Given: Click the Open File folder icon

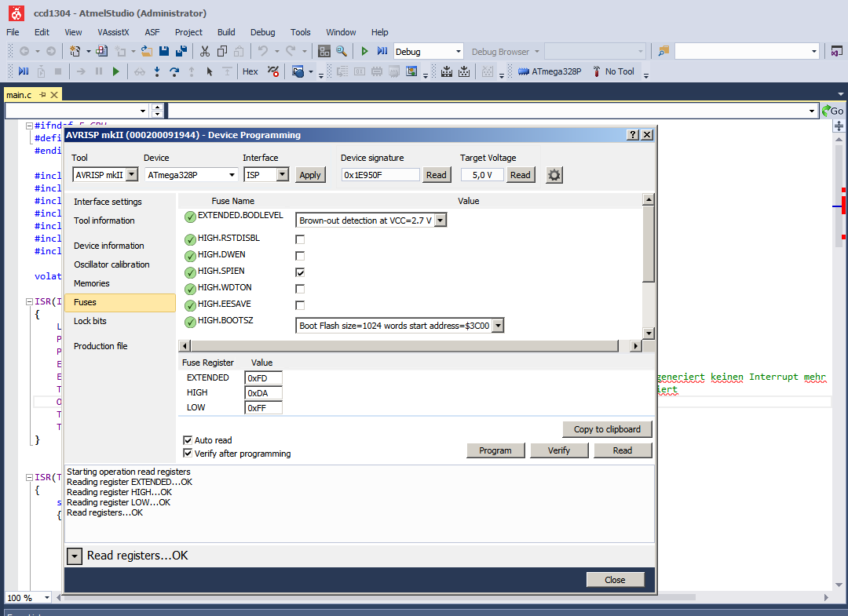Looking at the screenshot, I should [x=146, y=51].
